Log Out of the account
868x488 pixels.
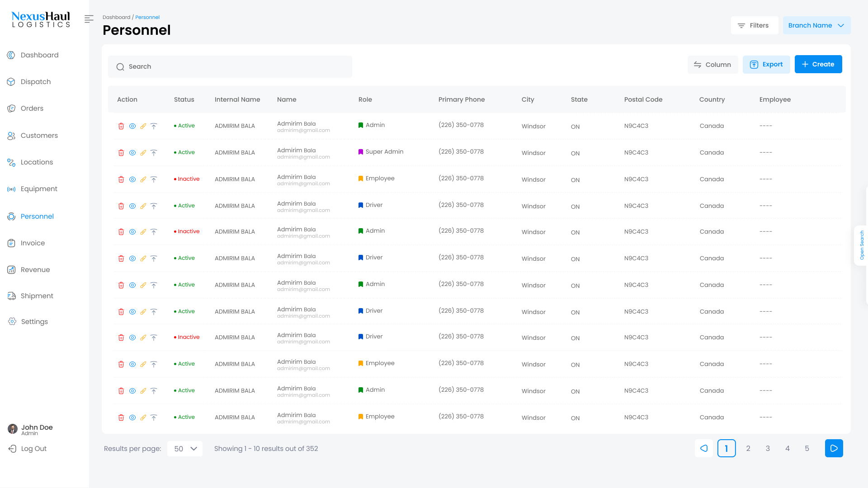tap(28, 449)
